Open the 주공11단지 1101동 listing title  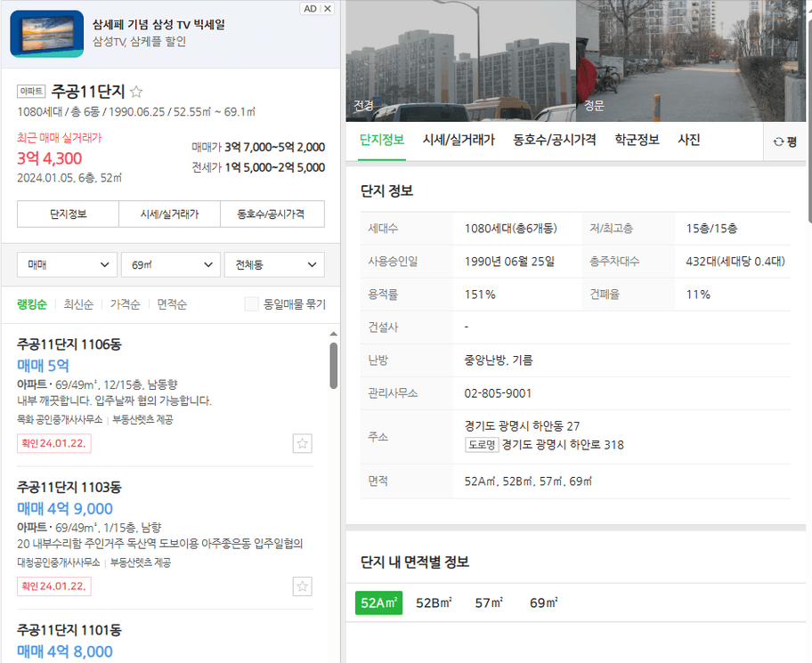tap(69, 630)
